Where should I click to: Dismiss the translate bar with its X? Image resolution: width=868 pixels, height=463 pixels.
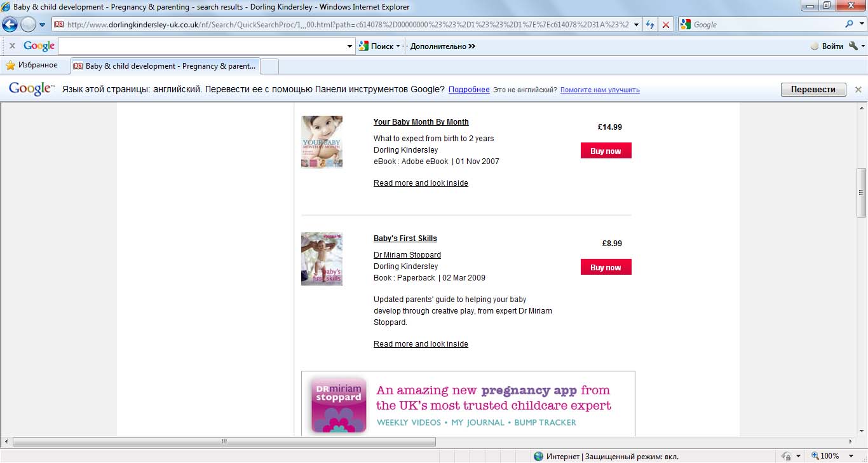858,90
